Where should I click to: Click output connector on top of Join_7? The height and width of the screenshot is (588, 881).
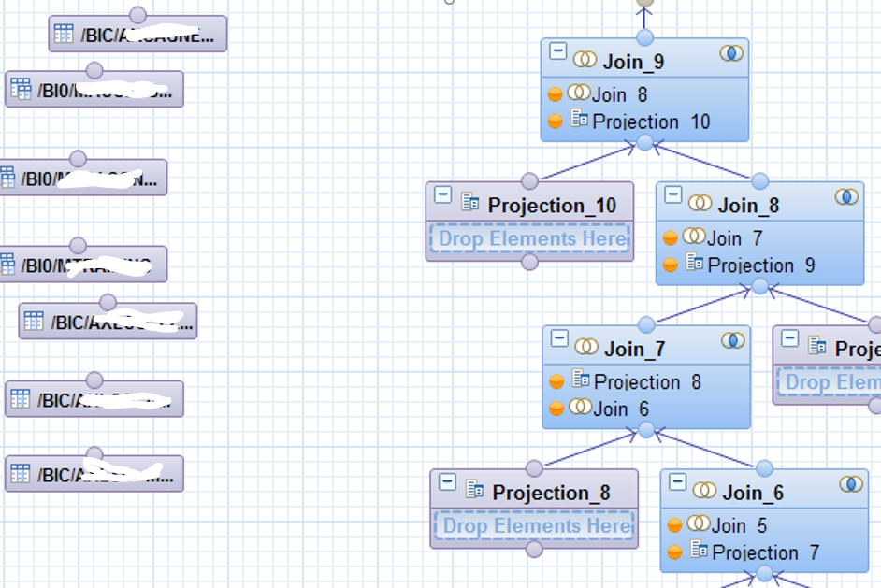(x=646, y=324)
